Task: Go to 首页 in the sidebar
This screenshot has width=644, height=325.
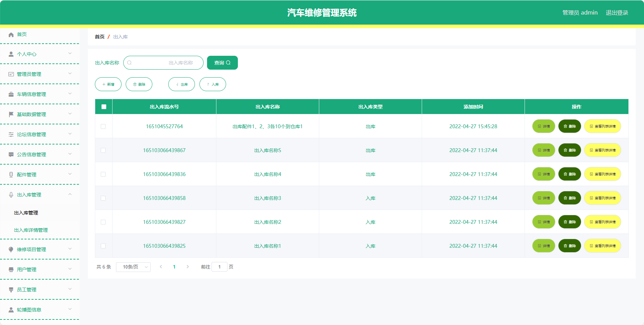Action: click(x=22, y=34)
